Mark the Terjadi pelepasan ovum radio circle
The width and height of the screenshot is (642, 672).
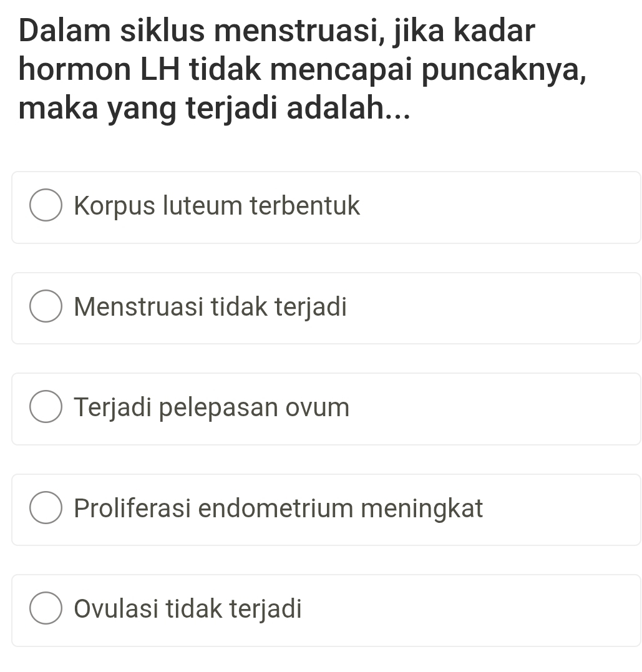46,409
